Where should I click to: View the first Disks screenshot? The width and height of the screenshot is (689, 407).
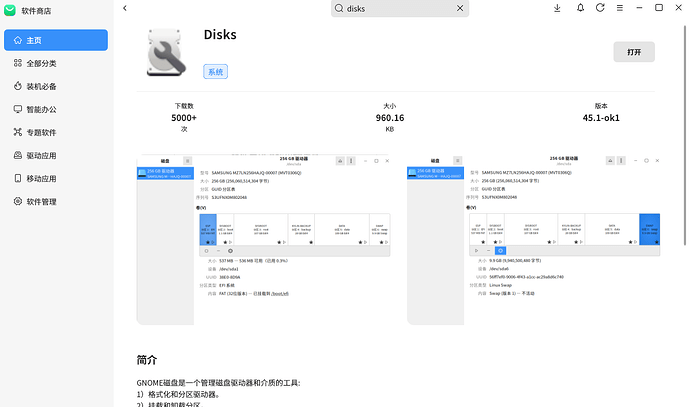264,240
